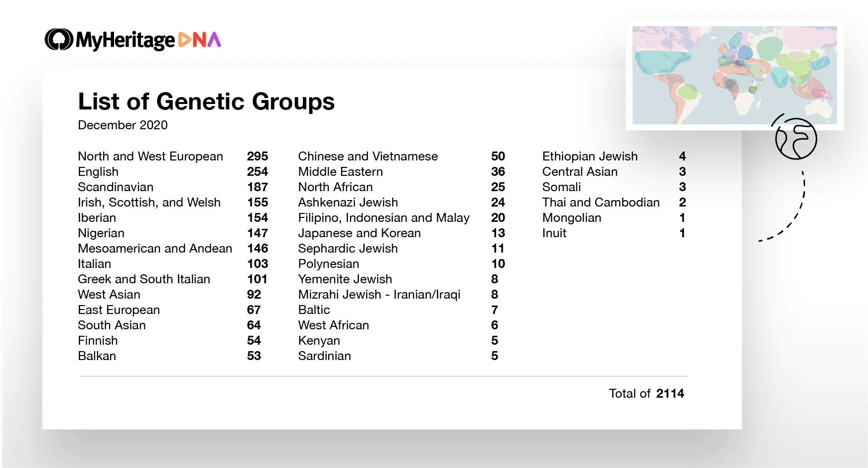
Task: Select the Chinese and Vietnamese entry
Action: tap(368, 156)
